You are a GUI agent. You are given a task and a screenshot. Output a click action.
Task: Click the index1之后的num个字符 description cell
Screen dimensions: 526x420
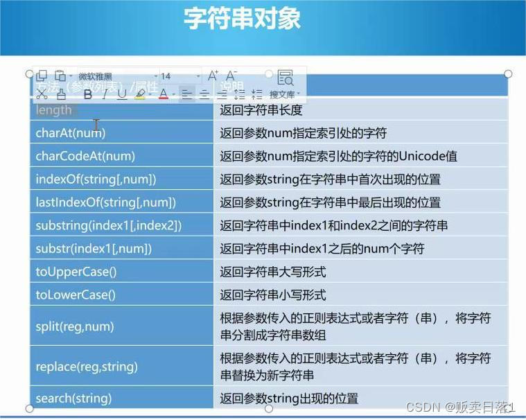(x=360, y=249)
